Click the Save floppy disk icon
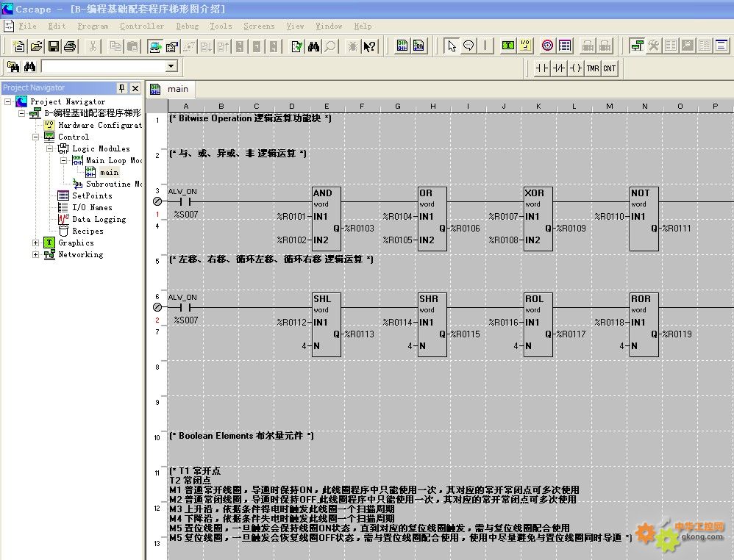Screen dimensions: 734x560 [54, 46]
